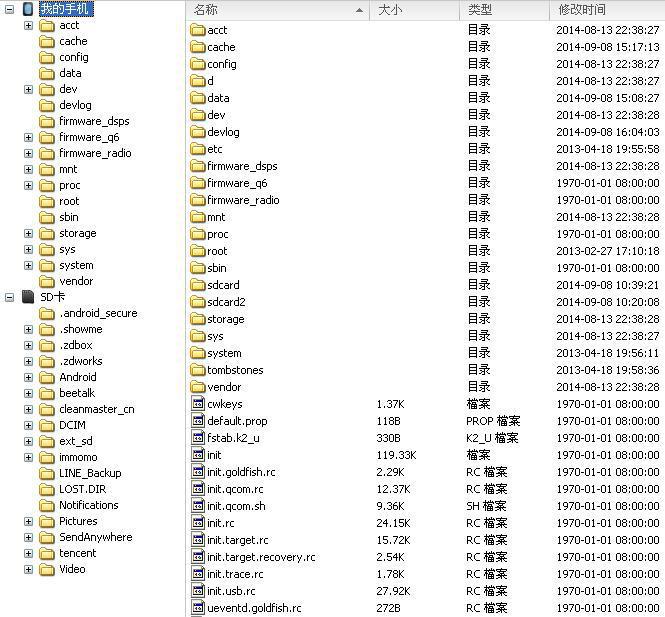Expand the tencent folder in tree
Image resolution: width=665 pixels, height=617 pixels.
[28, 553]
